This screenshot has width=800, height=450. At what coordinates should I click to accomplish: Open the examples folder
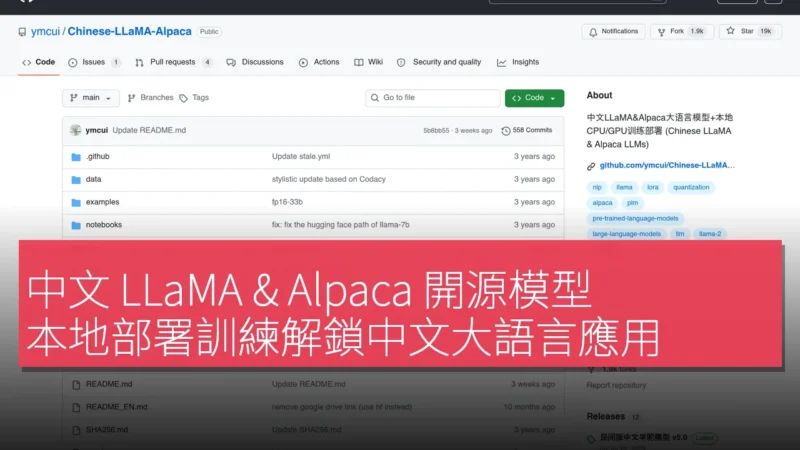coord(103,202)
